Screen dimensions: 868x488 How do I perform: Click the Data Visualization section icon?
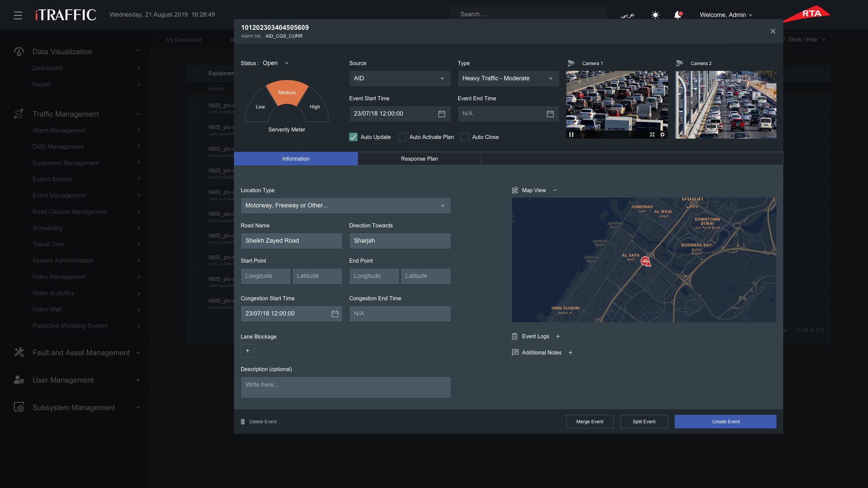19,52
